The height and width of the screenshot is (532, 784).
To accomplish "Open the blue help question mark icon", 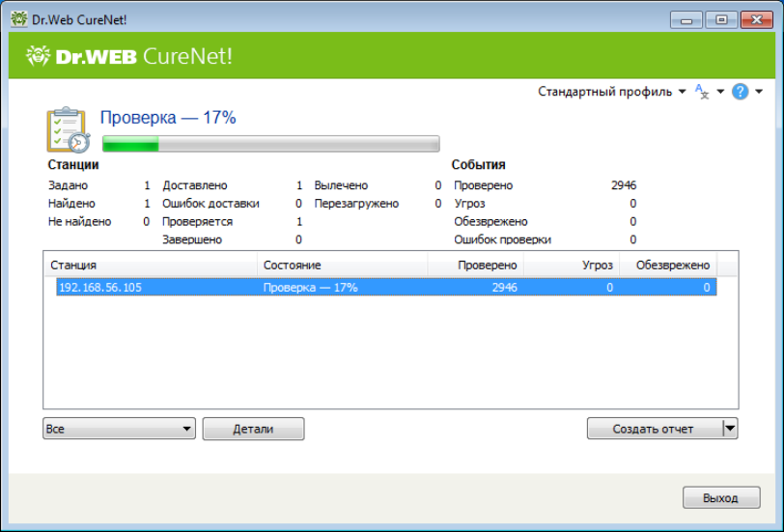I will coord(740,92).
